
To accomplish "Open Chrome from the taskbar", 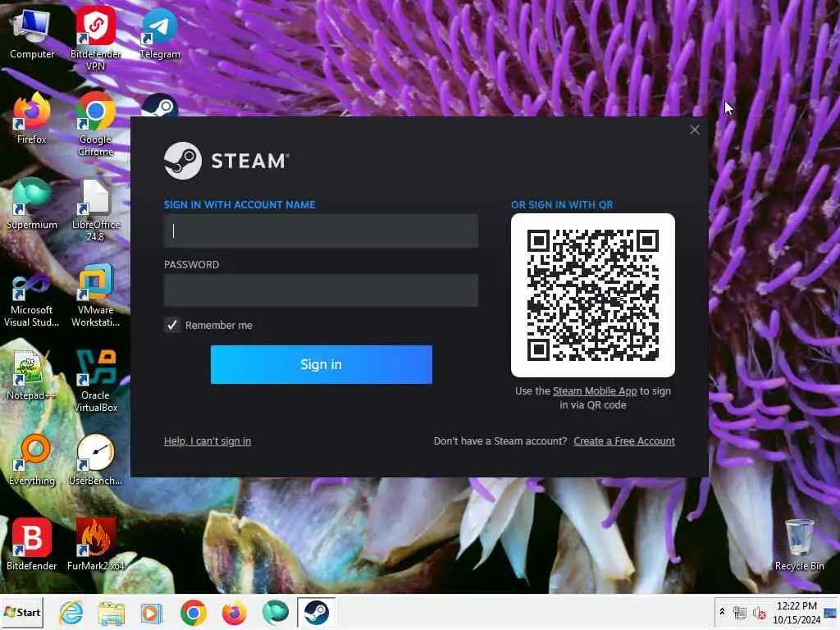I will (194, 612).
